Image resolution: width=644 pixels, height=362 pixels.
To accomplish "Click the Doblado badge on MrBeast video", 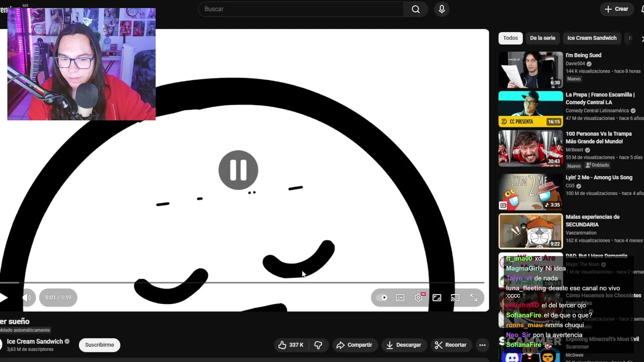I will coord(598,165).
